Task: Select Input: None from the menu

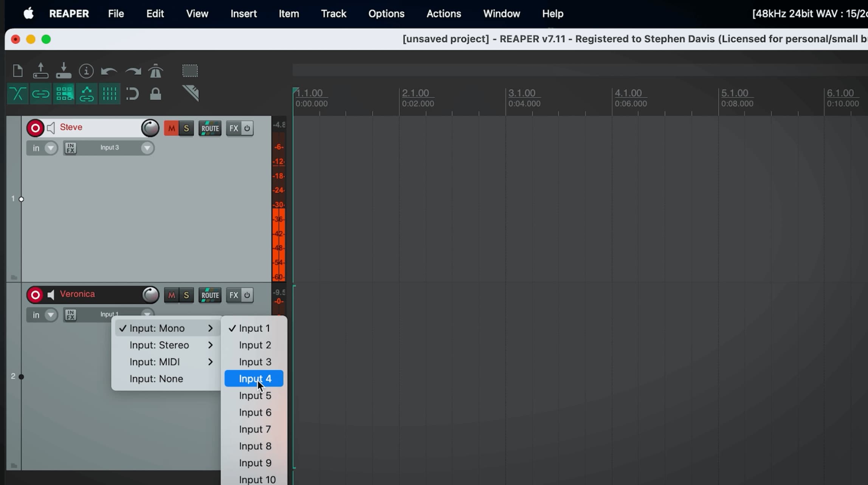Action: [167, 379]
